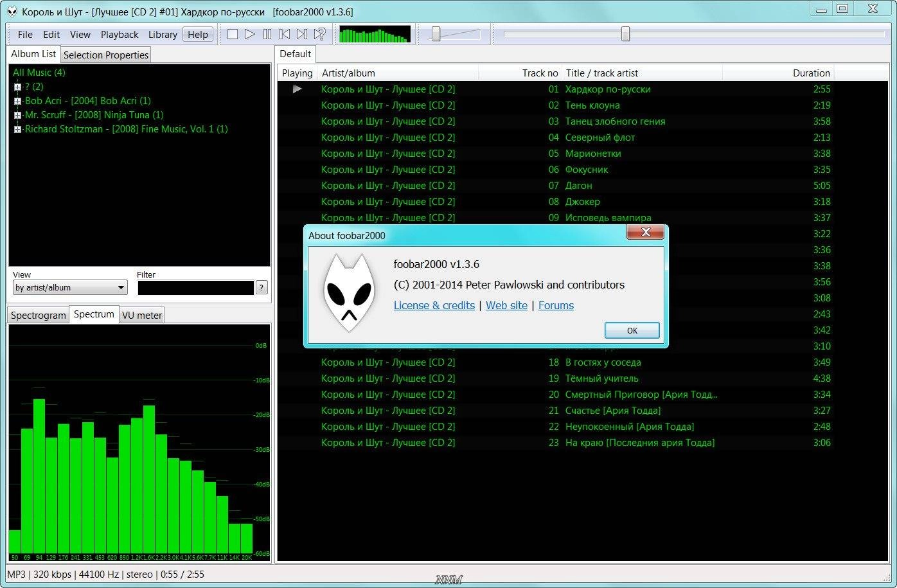Image resolution: width=897 pixels, height=588 pixels.
Task: Click OK in the About dialog
Action: click(632, 330)
